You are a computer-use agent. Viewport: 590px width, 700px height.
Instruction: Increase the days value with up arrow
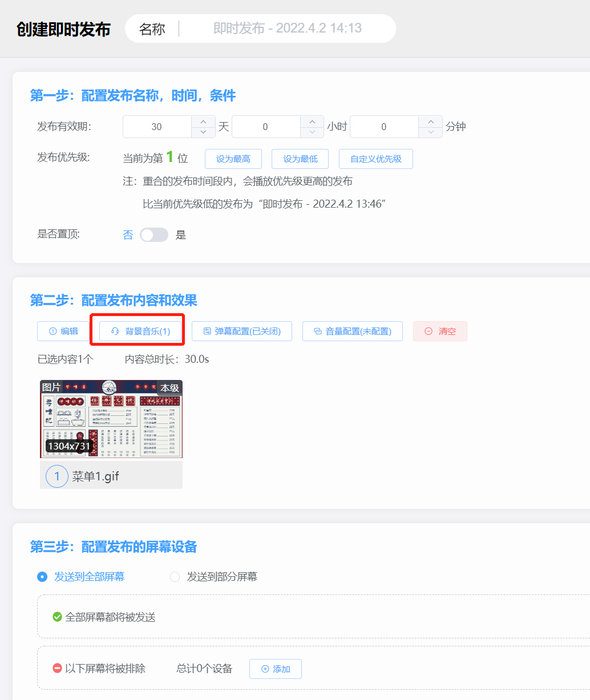click(x=204, y=122)
